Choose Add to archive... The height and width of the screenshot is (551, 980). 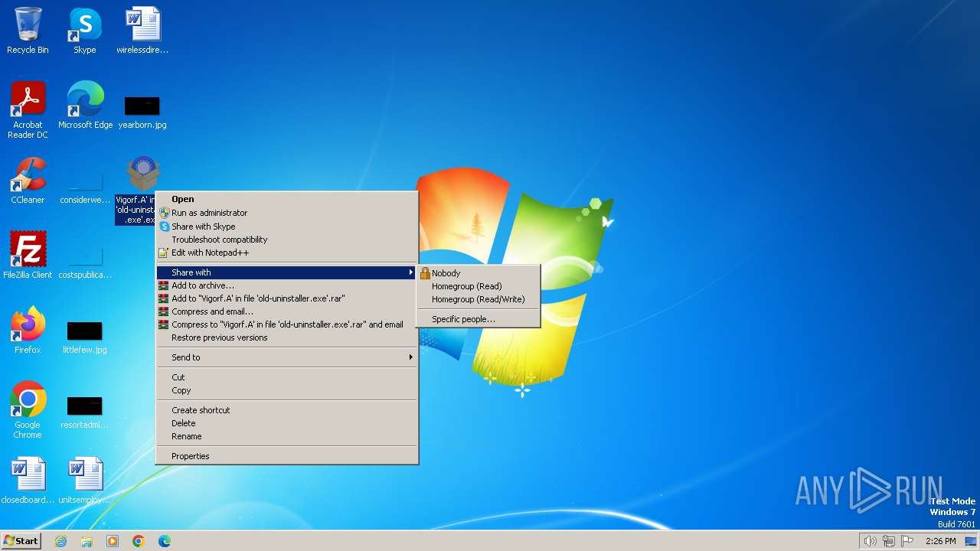pos(287,285)
